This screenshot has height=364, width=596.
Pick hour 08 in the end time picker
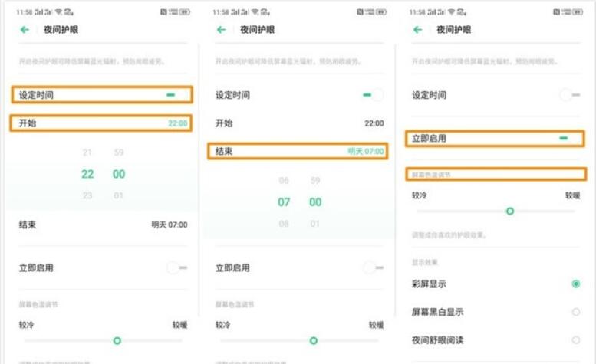click(x=284, y=224)
